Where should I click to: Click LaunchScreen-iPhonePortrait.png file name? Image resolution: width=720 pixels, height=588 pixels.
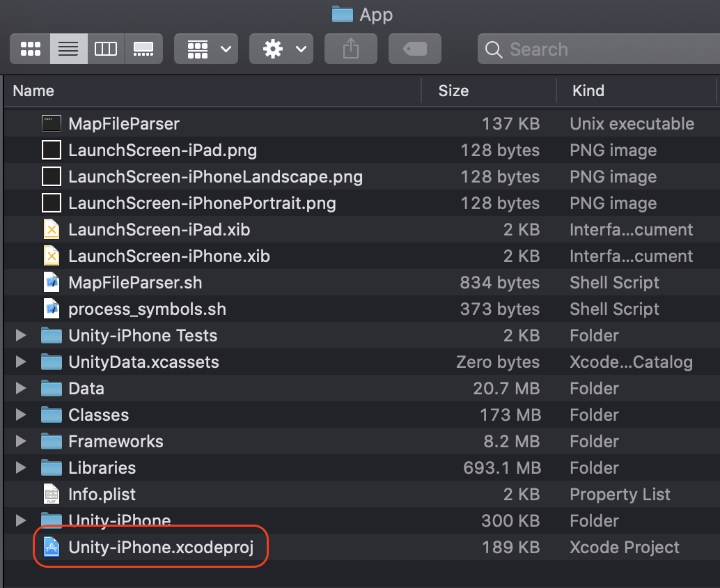[202, 203]
